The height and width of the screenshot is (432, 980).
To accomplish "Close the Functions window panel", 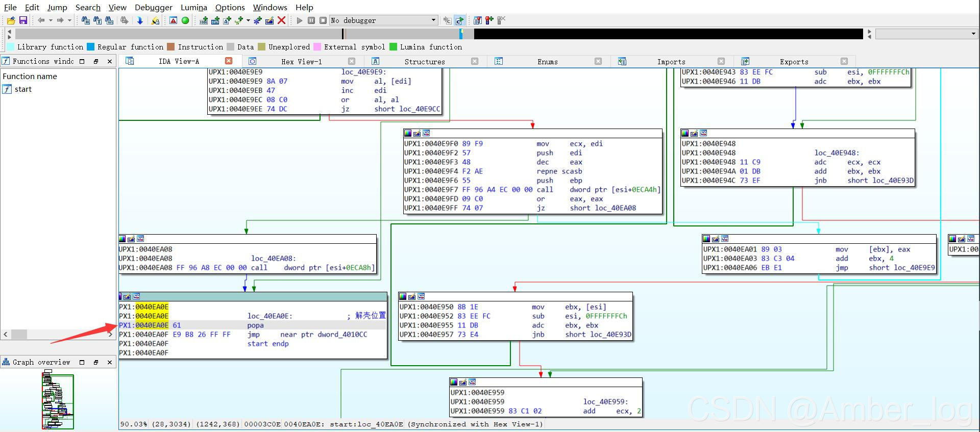I will click(110, 61).
